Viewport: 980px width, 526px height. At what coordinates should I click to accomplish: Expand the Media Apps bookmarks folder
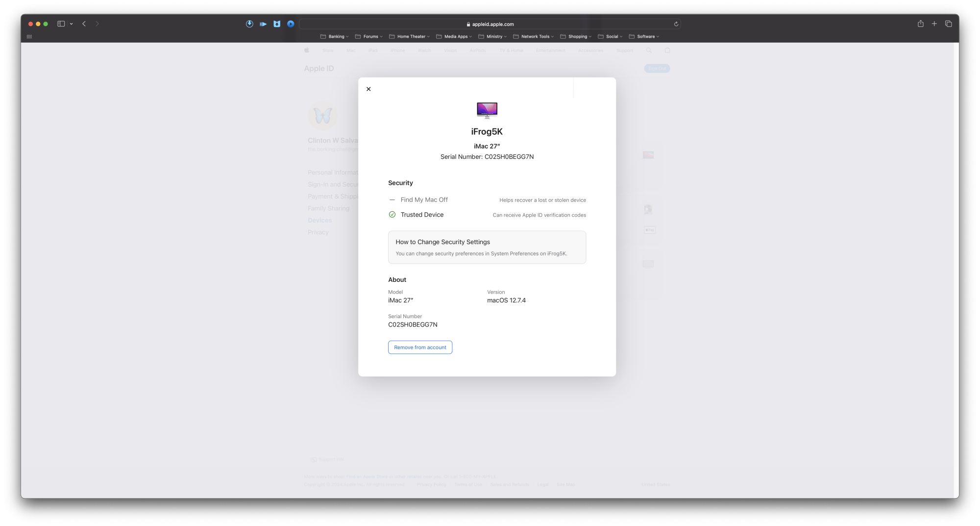(x=454, y=36)
